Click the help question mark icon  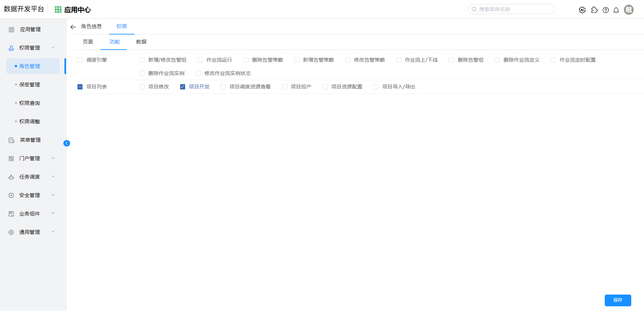tap(605, 10)
